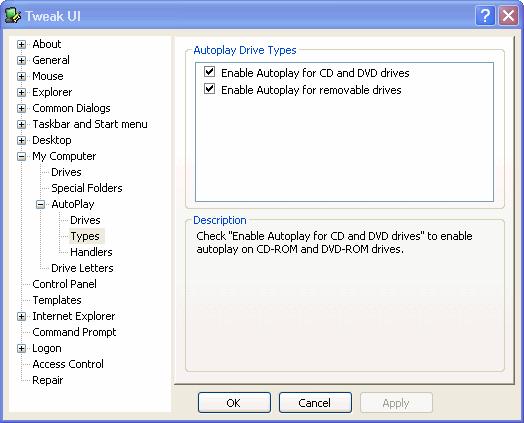The height and width of the screenshot is (423, 524).
Task: Expand the About tree node
Action: coord(21,44)
